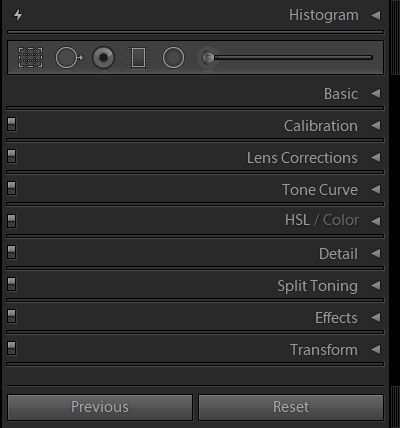400x428 pixels.
Task: Click the lightning bolt icon near Histogram
Action: pos(18,15)
